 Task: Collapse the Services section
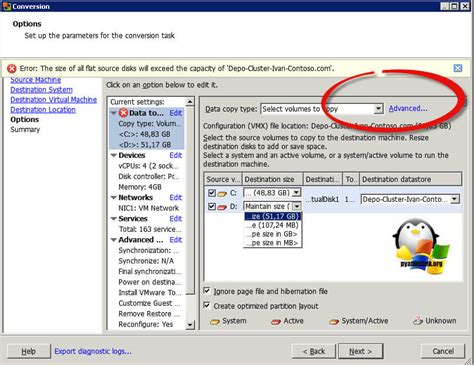(x=114, y=219)
